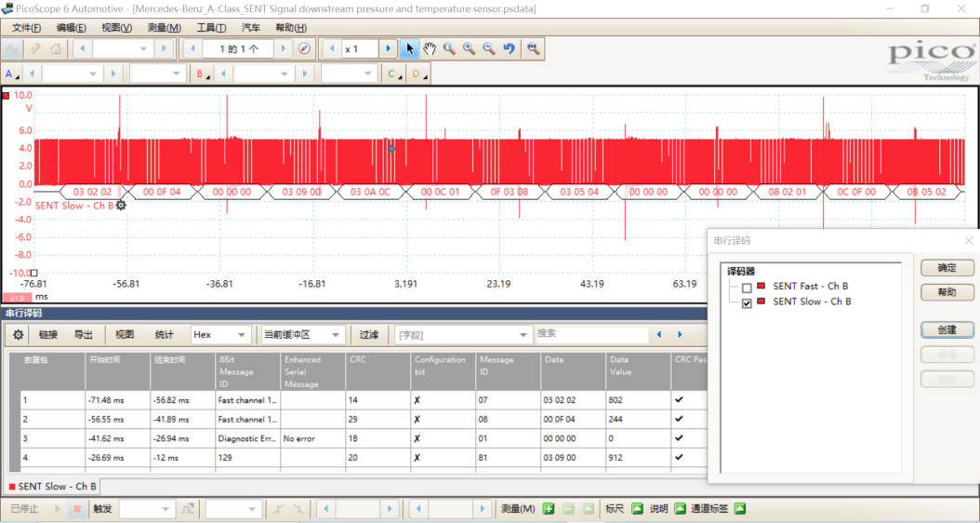Viewport: 980px width, 523px height.
Task: Click the home icon in toolbar
Action: point(55,48)
